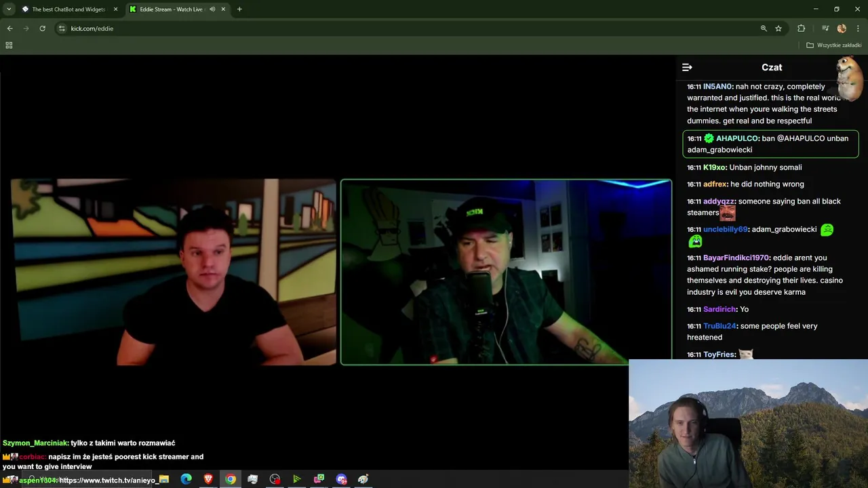
Task: Open the purple Discord-like icon in taskbar
Action: [x=341, y=479]
